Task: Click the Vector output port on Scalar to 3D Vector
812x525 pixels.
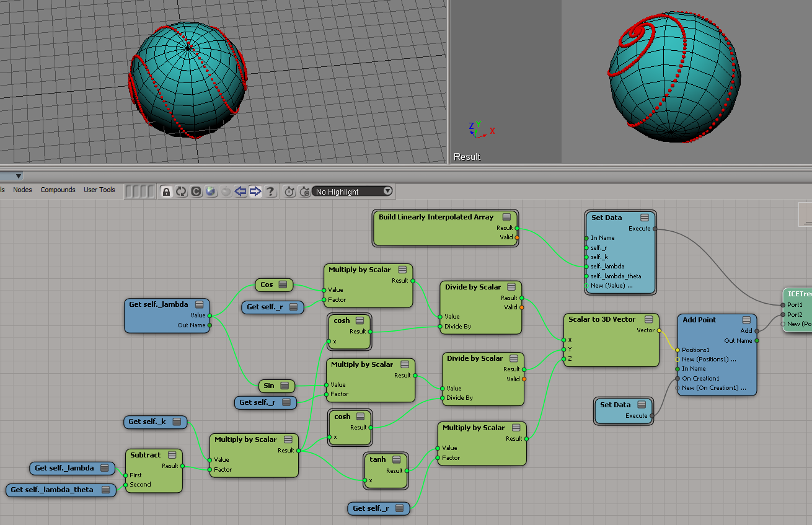Action: pos(659,330)
